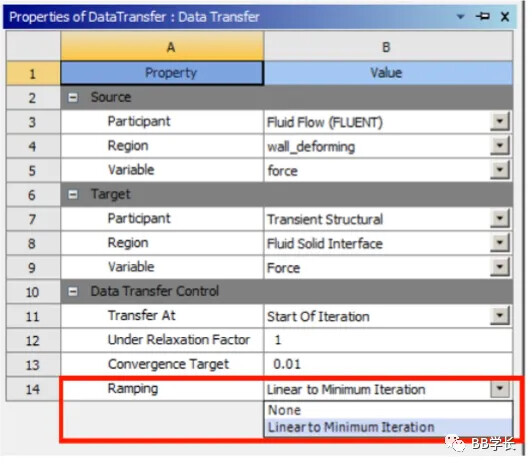Open the Source Participant dropdown

point(500,122)
